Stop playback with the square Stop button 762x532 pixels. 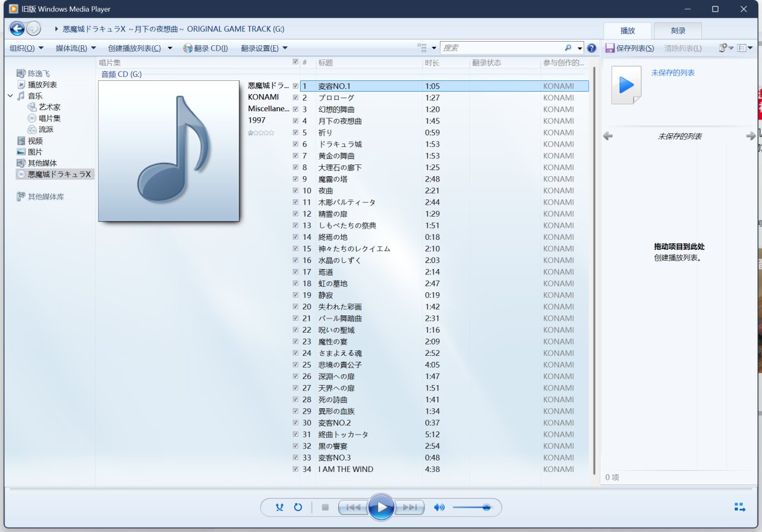point(325,508)
